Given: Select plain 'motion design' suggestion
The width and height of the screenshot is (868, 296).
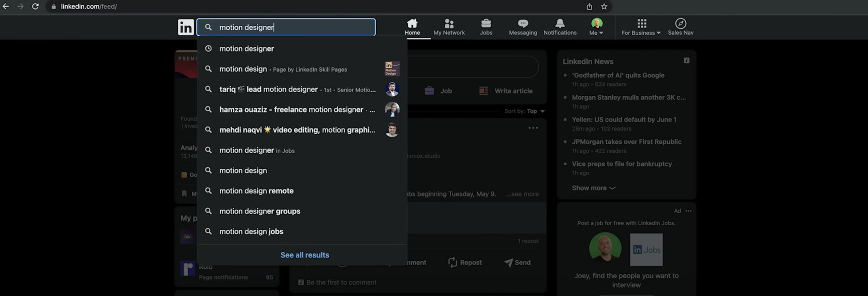Looking at the screenshot, I should [302, 170].
